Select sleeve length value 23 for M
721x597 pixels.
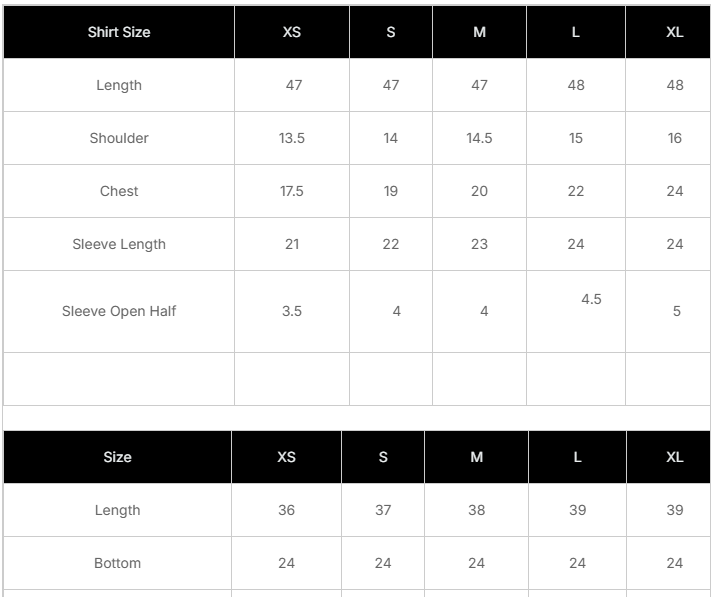point(479,244)
